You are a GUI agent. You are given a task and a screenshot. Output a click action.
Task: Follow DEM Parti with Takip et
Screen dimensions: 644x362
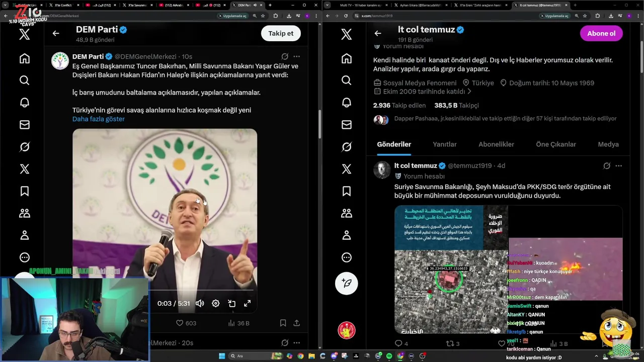[281, 33]
